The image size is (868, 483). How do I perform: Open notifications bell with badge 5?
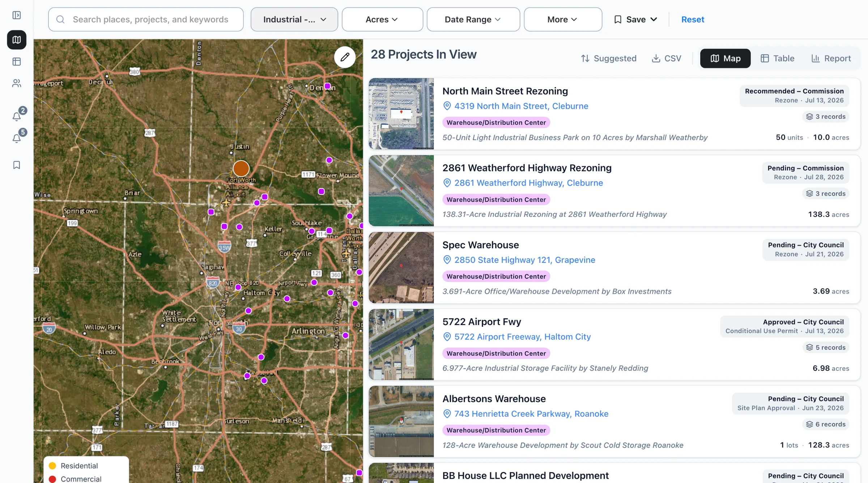[17, 138]
